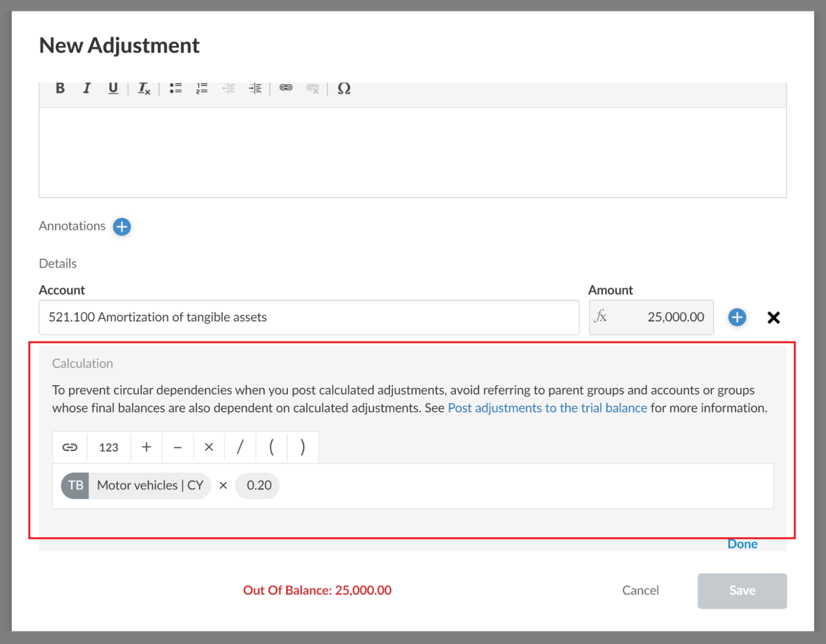
Task: Apply italic formatting
Action: pyautogui.click(x=87, y=88)
